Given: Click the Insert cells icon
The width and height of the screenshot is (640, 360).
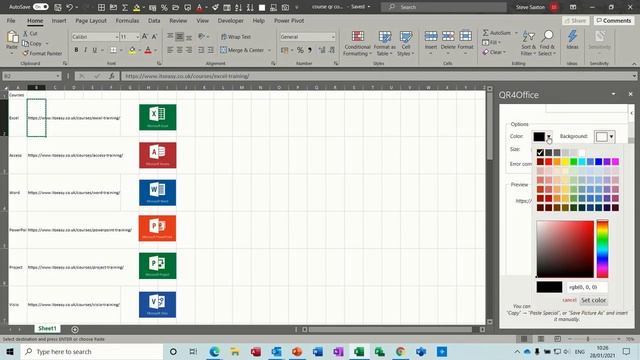Looking at the screenshot, I should click(x=431, y=37).
